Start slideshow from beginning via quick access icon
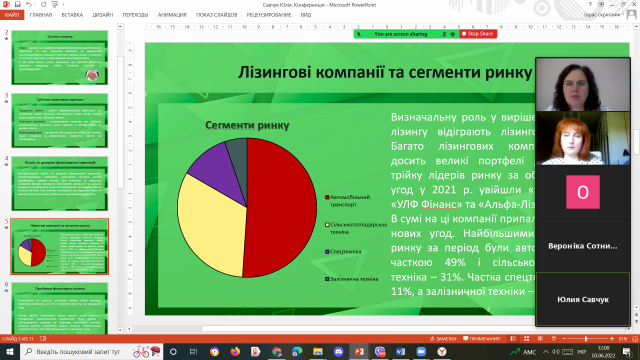 pyautogui.click(x=54, y=4)
